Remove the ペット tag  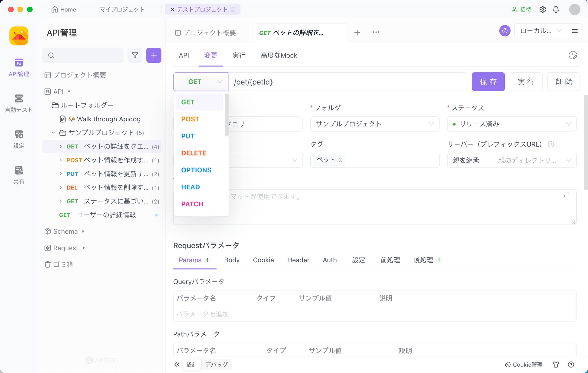tap(340, 160)
